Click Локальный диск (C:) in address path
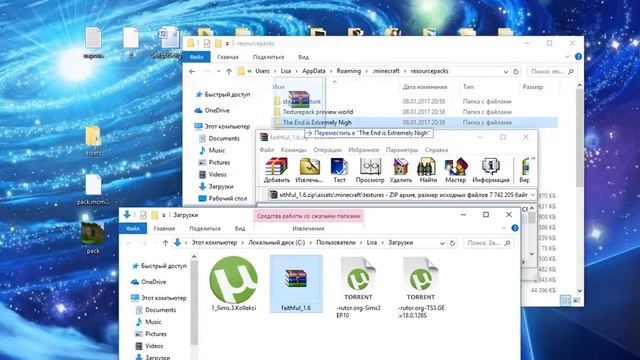 pyautogui.click(x=276, y=242)
